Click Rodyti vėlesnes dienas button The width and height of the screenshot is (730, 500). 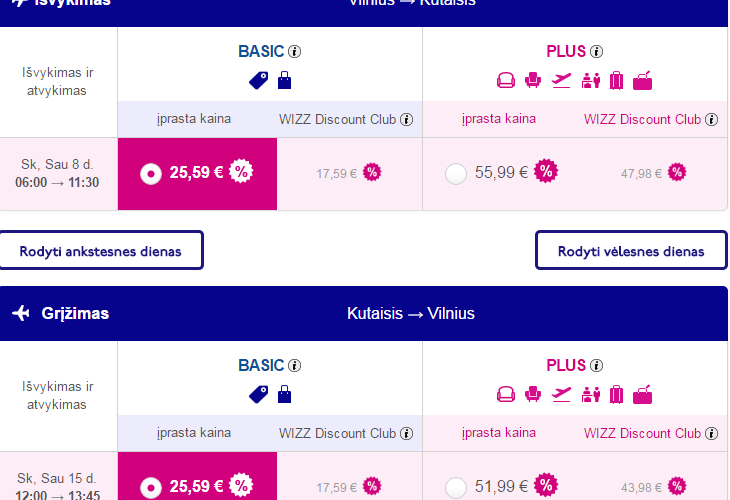(x=631, y=251)
